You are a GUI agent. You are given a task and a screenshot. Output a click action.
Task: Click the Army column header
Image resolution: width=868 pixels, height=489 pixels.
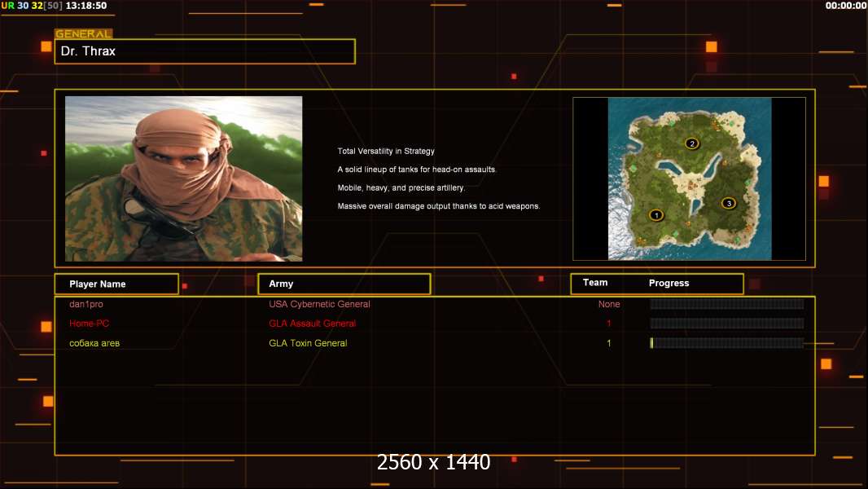(x=344, y=284)
